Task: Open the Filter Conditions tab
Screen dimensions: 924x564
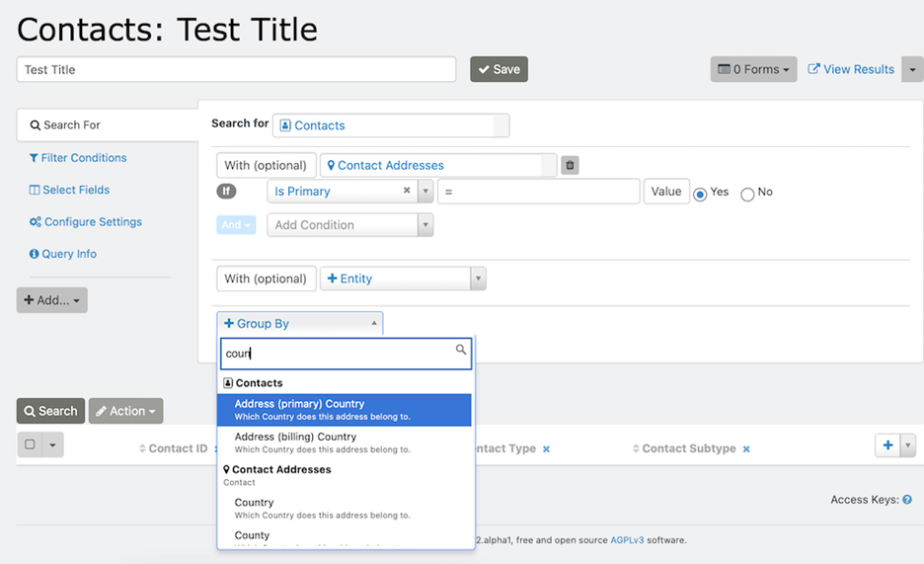Action: [83, 158]
